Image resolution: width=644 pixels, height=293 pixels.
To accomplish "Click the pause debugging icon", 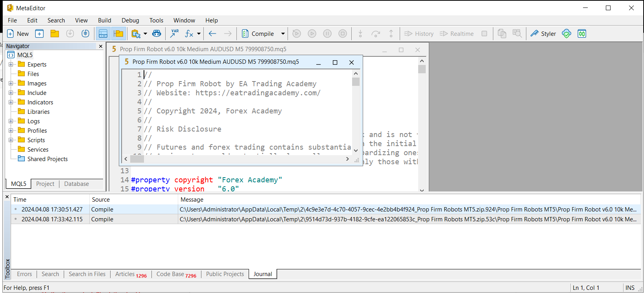I will tap(327, 34).
